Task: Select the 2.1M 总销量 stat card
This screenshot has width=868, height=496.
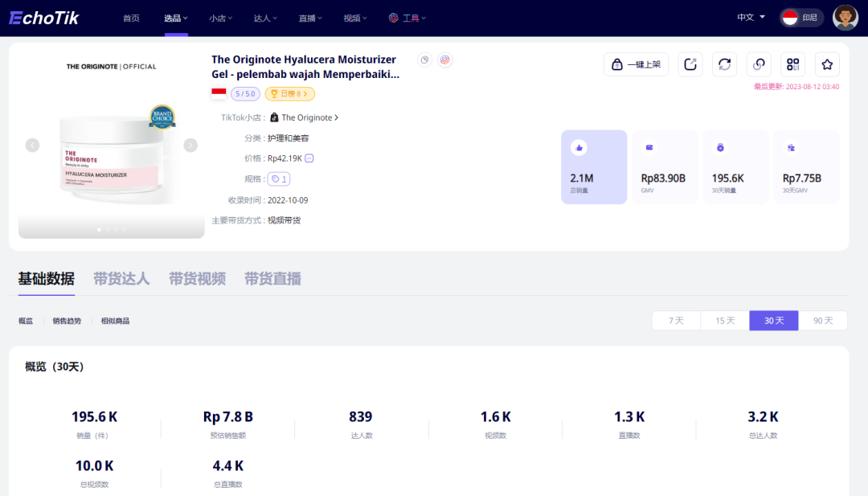Action: click(594, 166)
